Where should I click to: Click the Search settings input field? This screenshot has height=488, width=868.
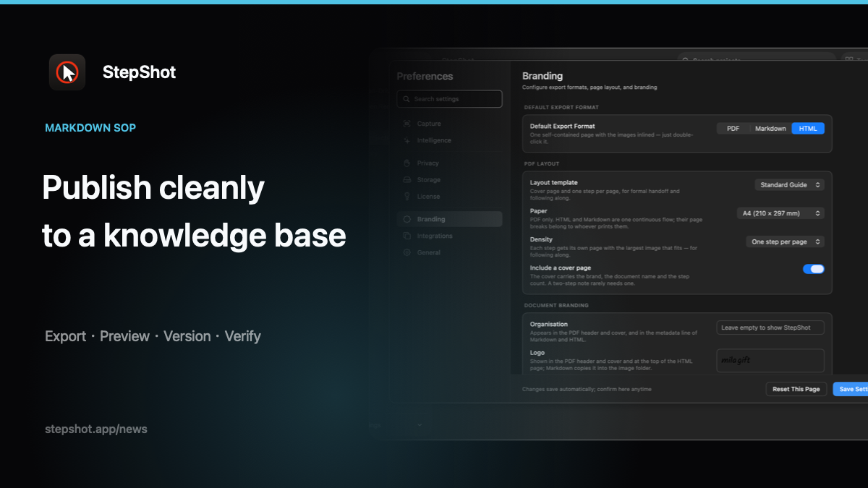[x=449, y=99]
